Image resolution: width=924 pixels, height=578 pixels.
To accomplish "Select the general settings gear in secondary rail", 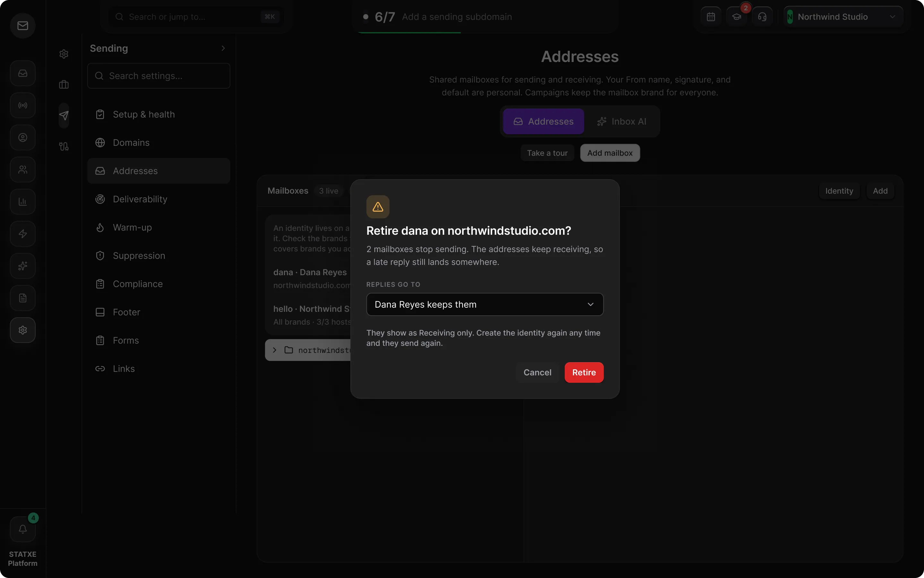I will 64,54.
